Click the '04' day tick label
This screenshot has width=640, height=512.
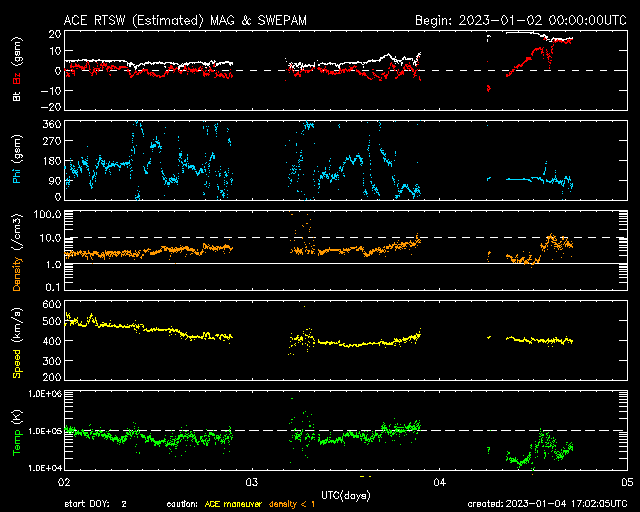pos(440,483)
